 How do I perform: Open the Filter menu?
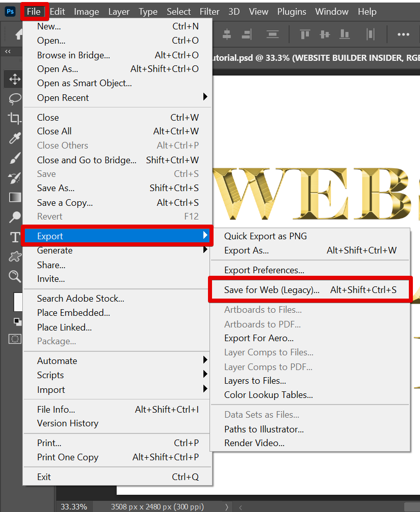click(209, 12)
